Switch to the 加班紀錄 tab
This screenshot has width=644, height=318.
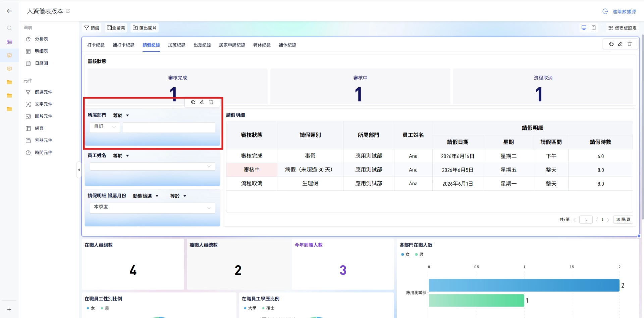tap(177, 45)
